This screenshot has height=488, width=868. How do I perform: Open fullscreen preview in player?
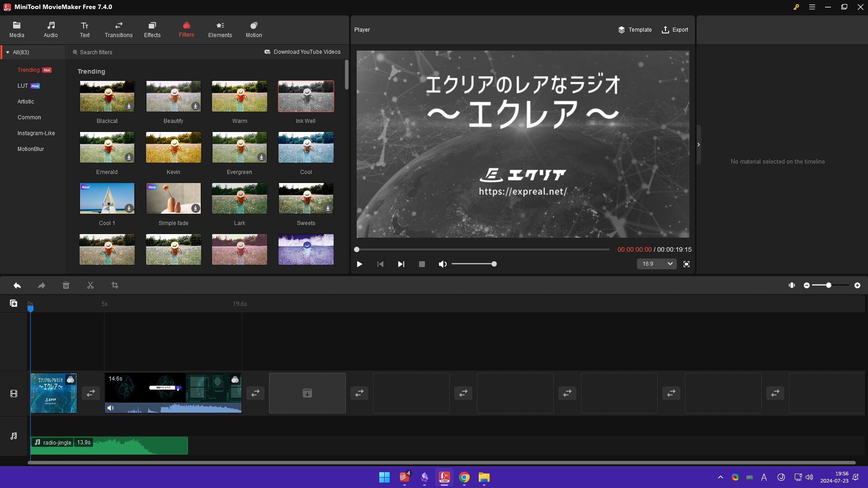(x=686, y=264)
